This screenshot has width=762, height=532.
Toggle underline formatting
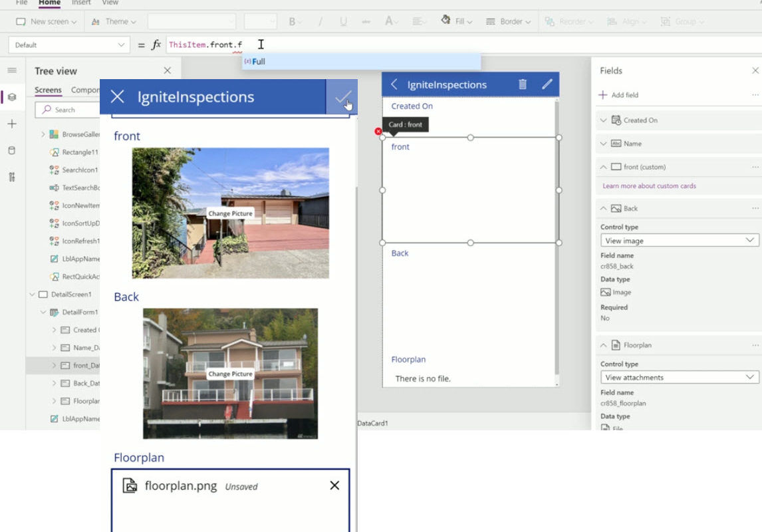click(344, 21)
